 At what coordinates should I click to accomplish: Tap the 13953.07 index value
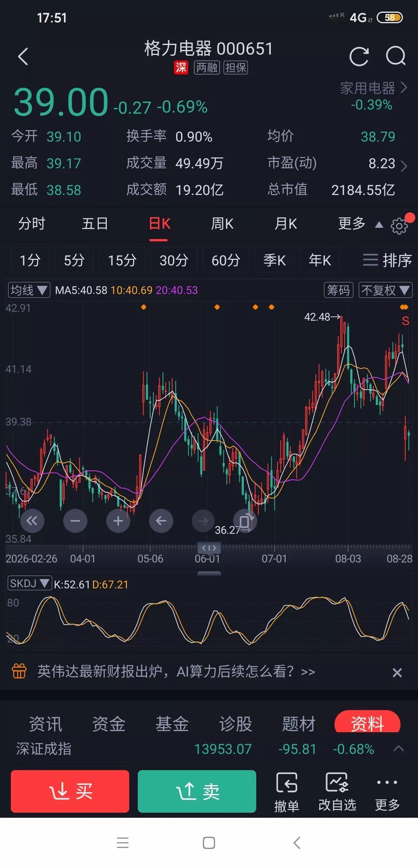coord(223,749)
